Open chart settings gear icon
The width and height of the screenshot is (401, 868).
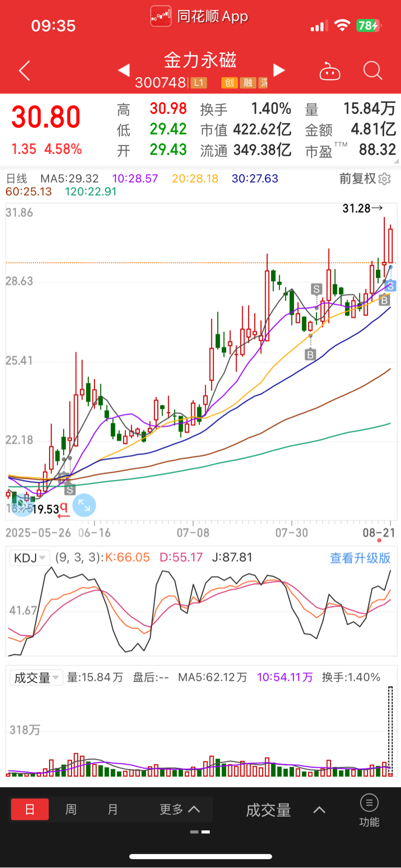coord(385,179)
